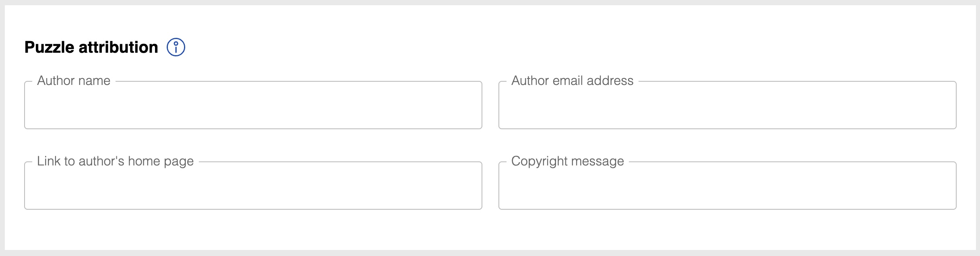The width and height of the screenshot is (980, 256).
Task: Click the Puzzle attribution info icon
Action: coord(176,47)
